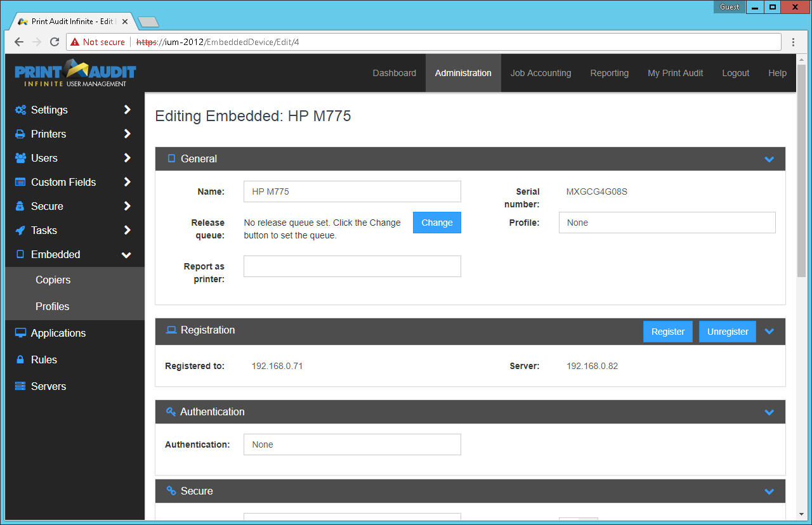This screenshot has height=525, width=812.
Task: Expand the Secure sidebar menu chevron
Action: [x=127, y=206]
